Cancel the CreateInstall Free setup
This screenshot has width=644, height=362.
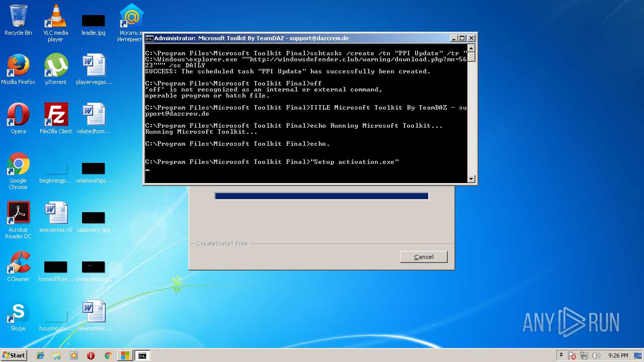point(424,257)
